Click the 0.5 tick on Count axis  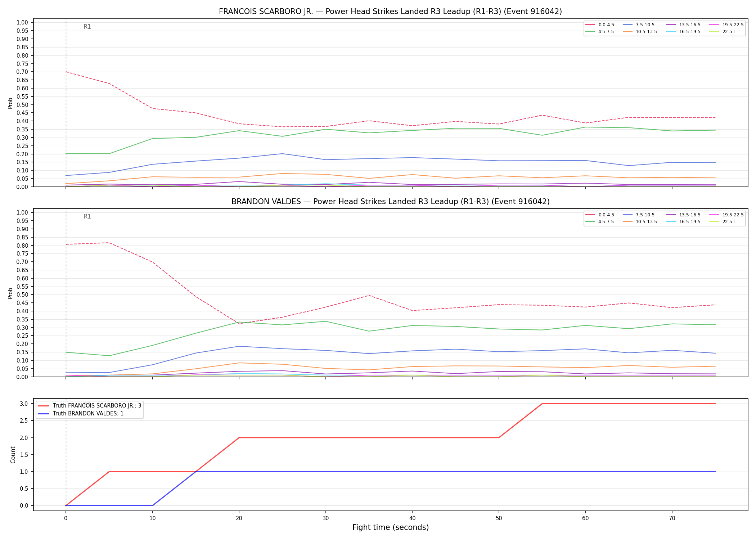[24, 489]
